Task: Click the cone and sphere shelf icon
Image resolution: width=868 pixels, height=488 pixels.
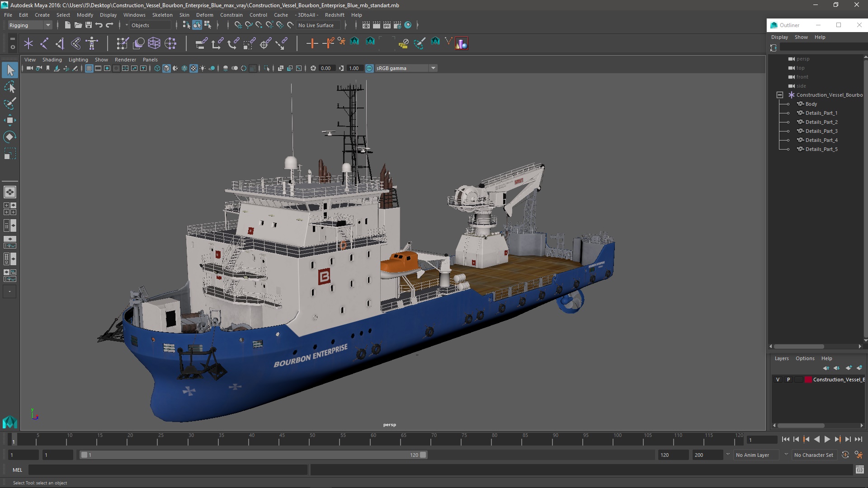Action: [x=462, y=43]
